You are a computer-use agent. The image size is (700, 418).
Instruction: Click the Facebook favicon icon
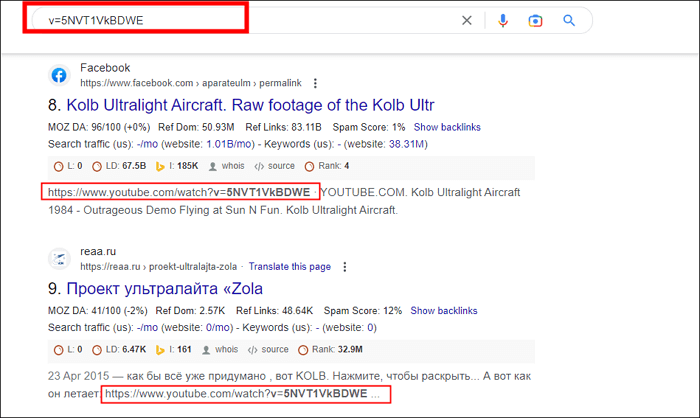pos(59,75)
